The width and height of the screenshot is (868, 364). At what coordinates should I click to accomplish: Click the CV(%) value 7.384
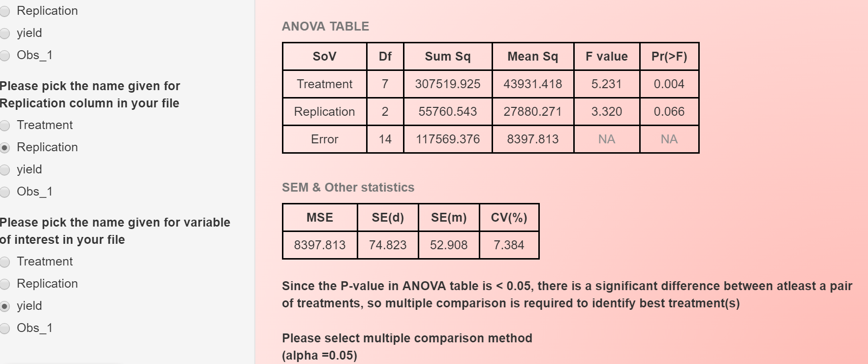coord(509,245)
